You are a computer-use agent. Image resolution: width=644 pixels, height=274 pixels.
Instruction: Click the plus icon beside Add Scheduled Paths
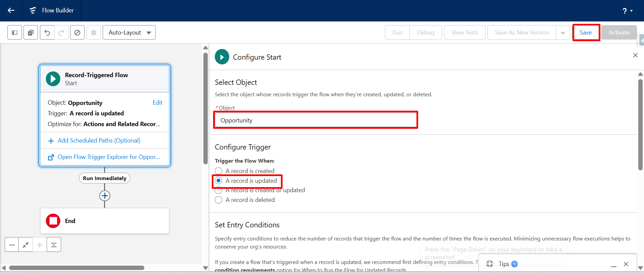click(x=51, y=141)
